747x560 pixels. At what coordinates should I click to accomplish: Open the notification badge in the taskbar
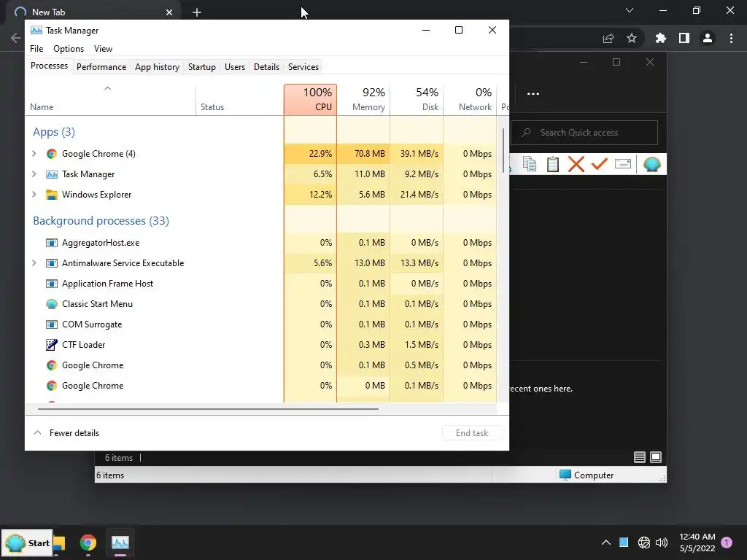click(x=727, y=542)
